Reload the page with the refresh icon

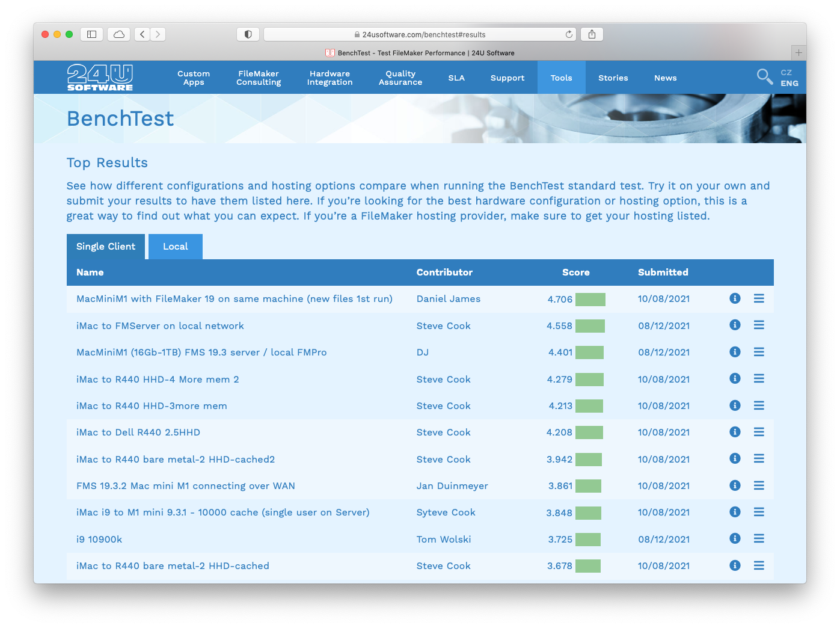(x=569, y=34)
